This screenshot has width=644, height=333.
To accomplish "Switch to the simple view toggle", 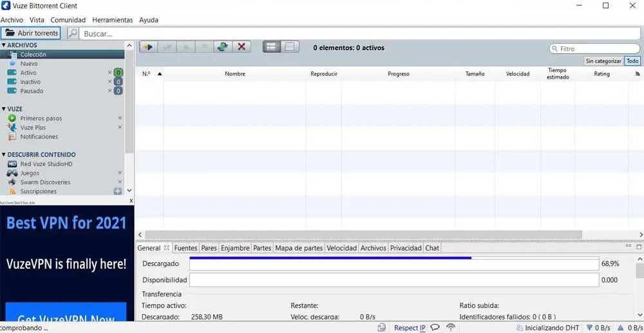I will click(290, 47).
